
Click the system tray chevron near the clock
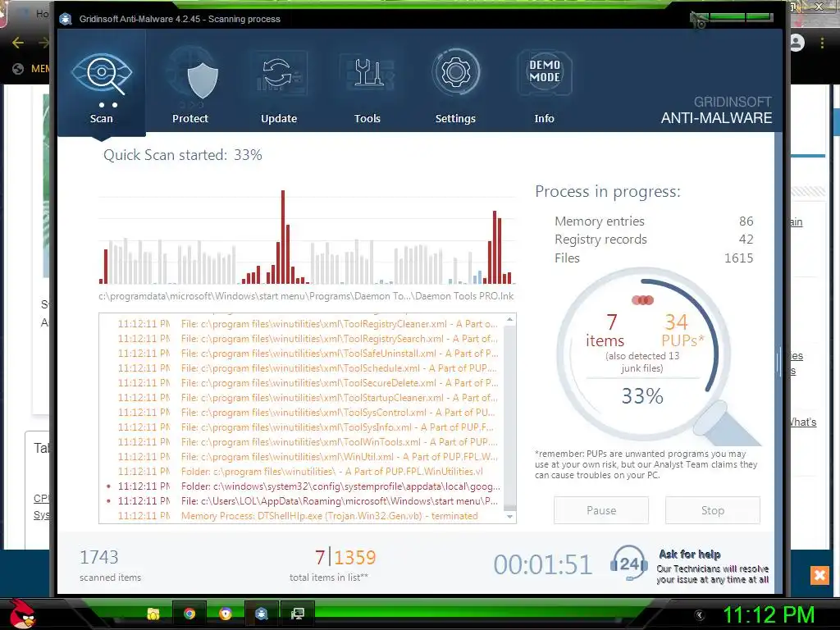pyautogui.click(x=699, y=614)
